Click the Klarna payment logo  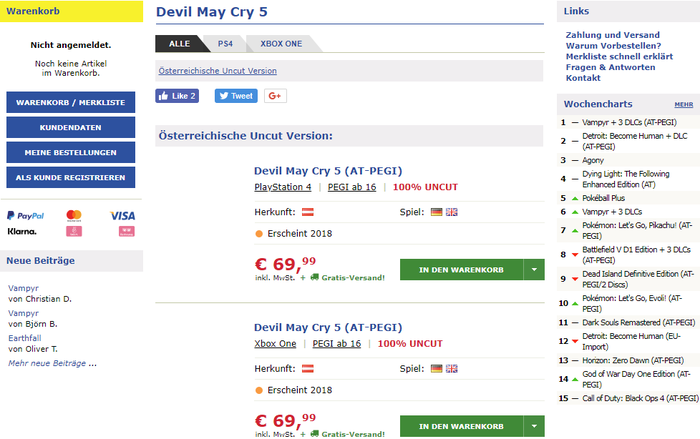tap(22, 231)
